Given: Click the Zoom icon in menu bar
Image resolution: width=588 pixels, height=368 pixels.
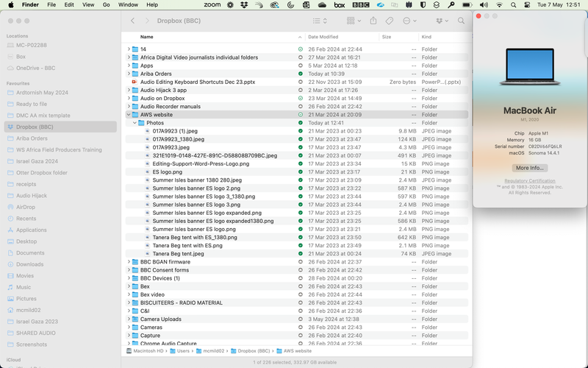Looking at the screenshot, I should coord(212,4).
